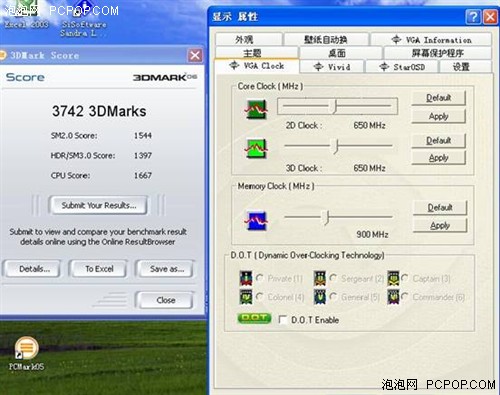Click the SM2.0 Score value 1544
500x395 pixels.
point(143,135)
